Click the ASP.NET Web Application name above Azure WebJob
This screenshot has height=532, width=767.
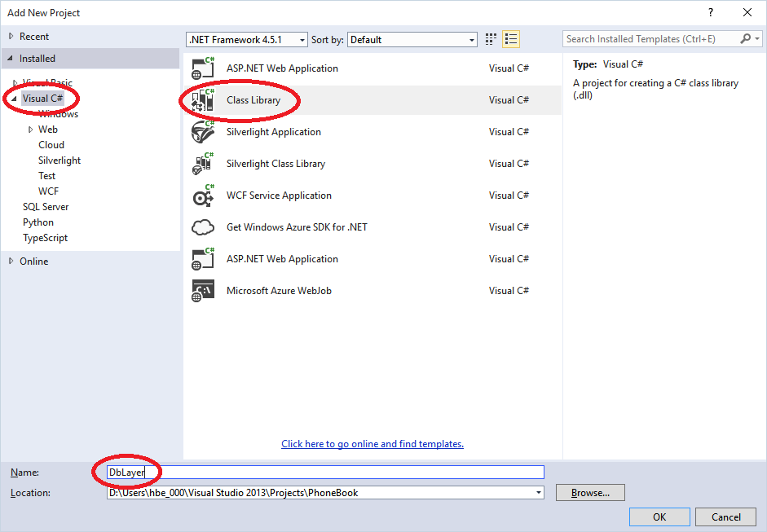click(x=282, y=259)
